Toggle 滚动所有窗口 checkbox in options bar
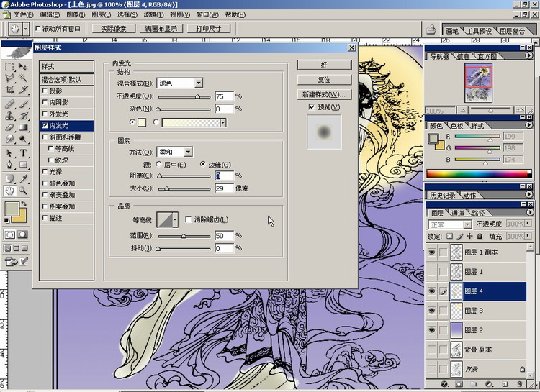 click(38, 29)
